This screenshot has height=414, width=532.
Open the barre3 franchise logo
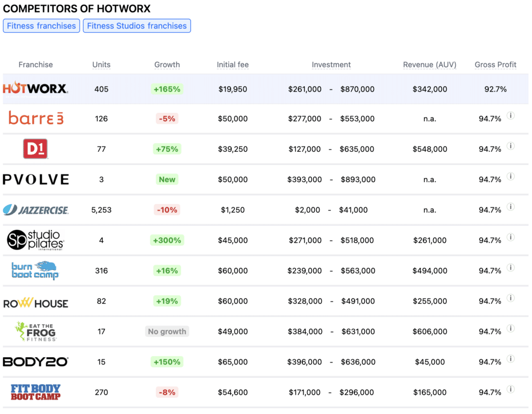pyautogui.click(x=36, y=118)
